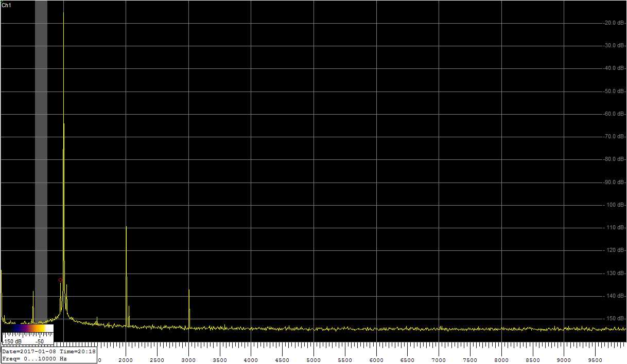627x364 pixels.
Task: Click the Ch1 channel label
Action: point(6,5)
